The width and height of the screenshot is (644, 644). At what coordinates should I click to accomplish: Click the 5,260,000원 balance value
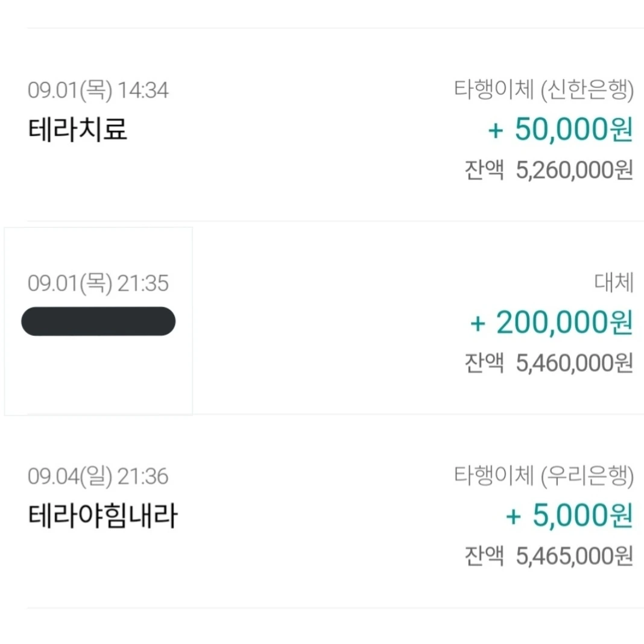575,170
